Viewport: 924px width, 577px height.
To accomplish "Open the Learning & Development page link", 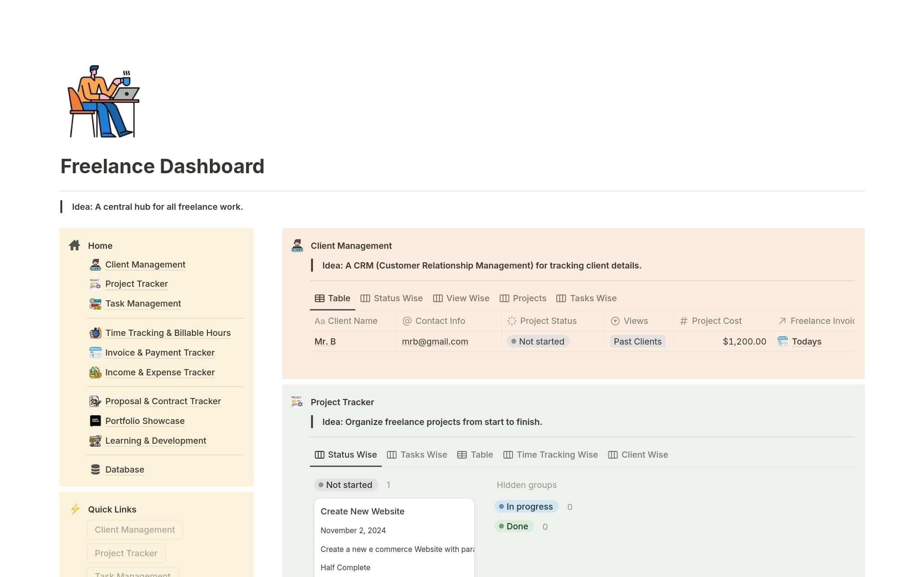I will pos(155,440).
